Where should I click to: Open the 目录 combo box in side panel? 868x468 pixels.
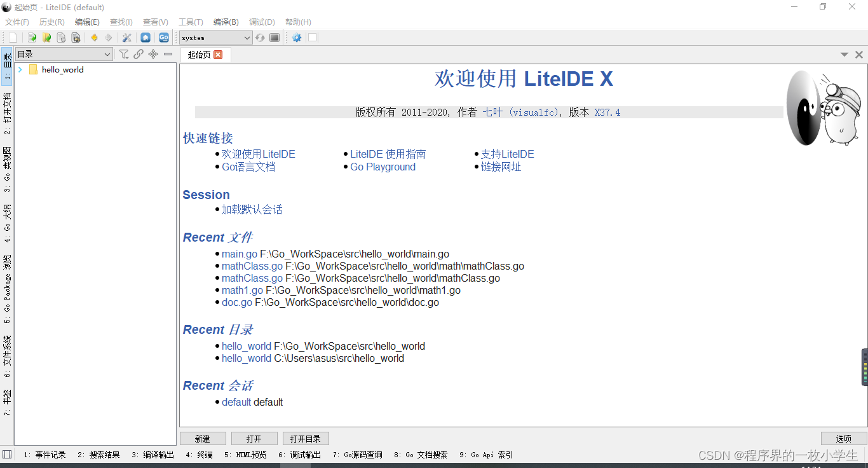click(x=64, y=54)
